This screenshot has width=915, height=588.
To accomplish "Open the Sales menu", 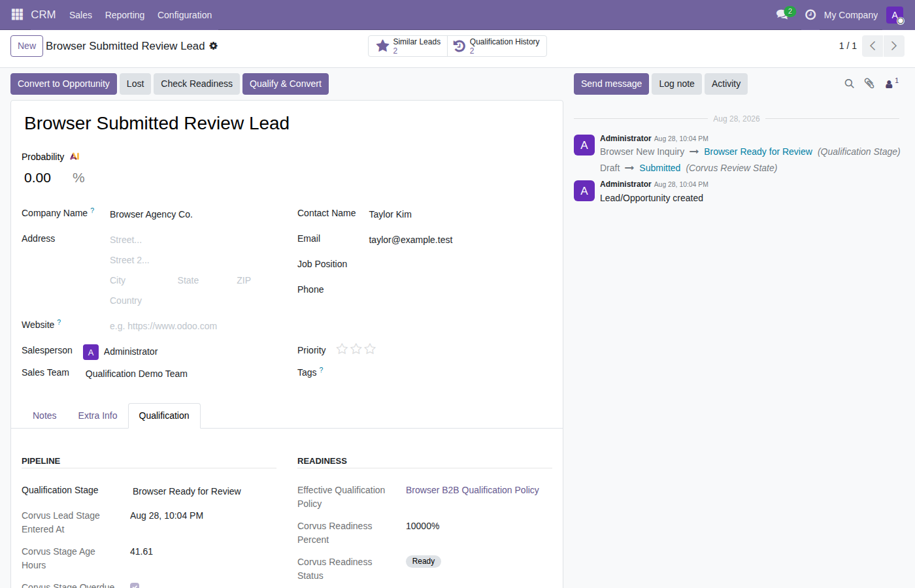I will pos(80,15).
